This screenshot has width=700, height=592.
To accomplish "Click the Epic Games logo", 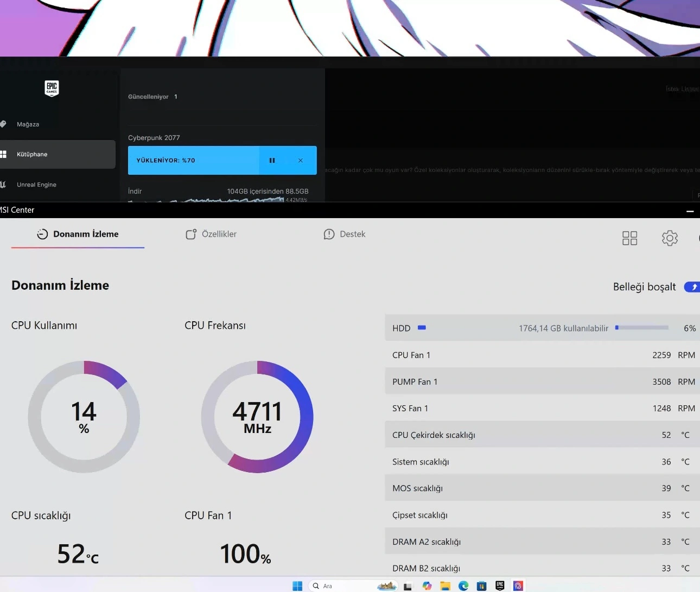I will (x=52, y=88).
